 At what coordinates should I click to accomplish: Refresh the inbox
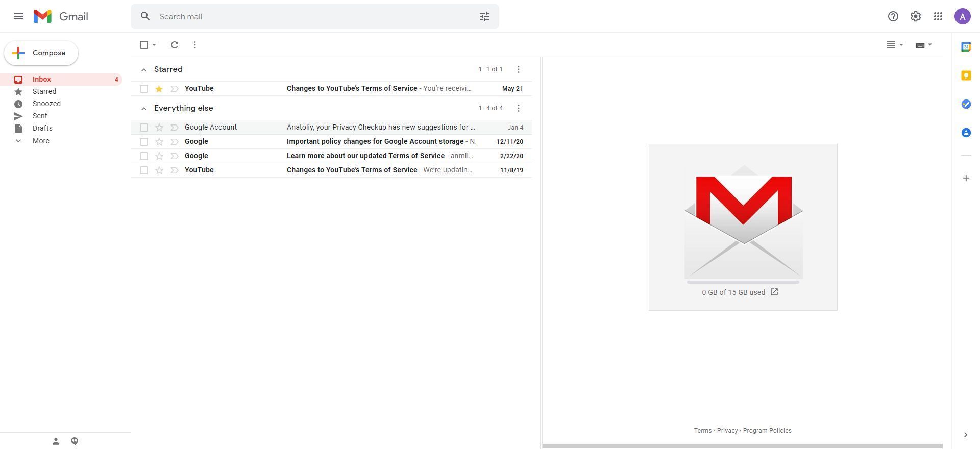(175, 45)
